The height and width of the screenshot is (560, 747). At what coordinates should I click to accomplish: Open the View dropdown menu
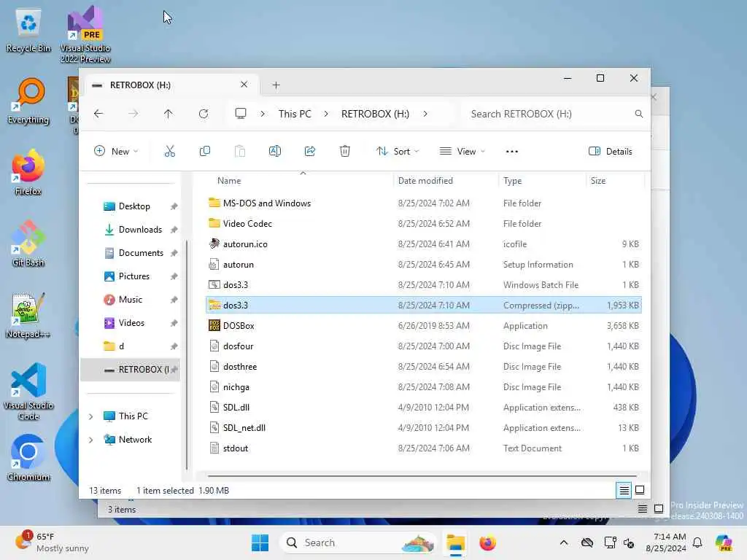click(x=462, y=152)
